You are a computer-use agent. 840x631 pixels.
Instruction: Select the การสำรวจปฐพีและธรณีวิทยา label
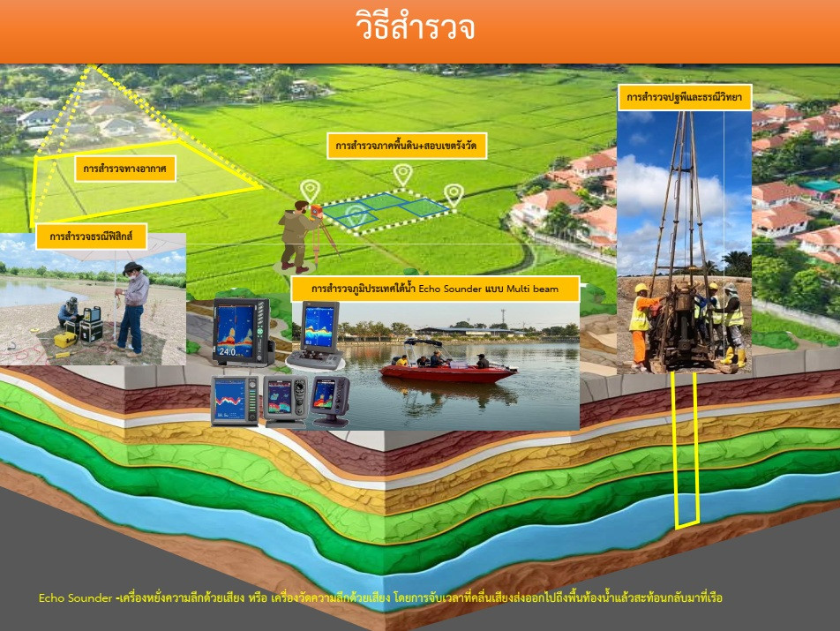685,97
